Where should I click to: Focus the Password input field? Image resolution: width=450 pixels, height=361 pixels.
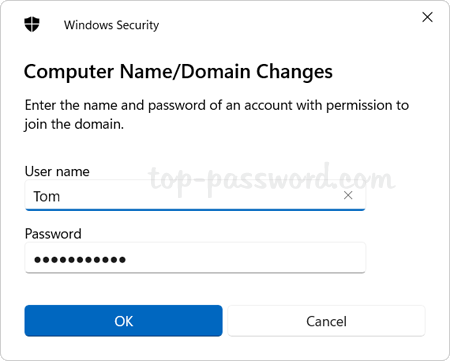click(x=195, y=258)
